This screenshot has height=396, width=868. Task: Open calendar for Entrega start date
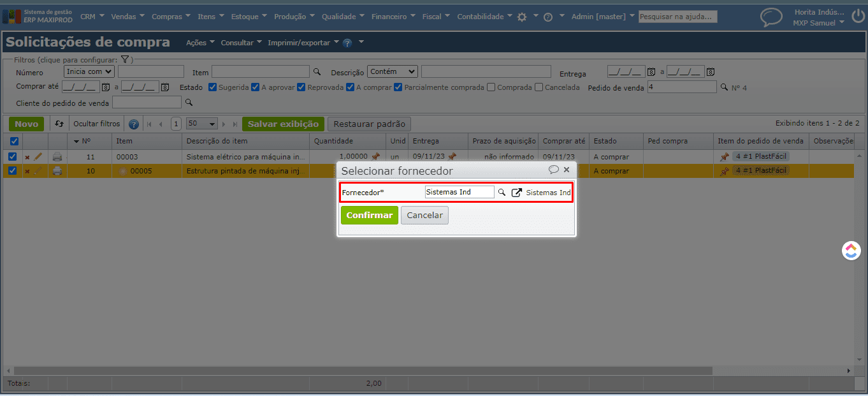(x=651, y=71)
